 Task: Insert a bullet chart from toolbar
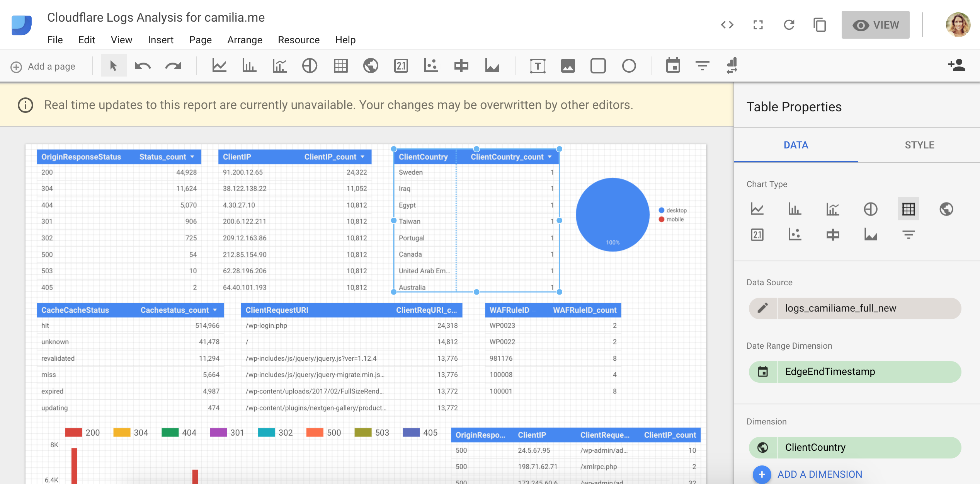[x=461, y=66]
